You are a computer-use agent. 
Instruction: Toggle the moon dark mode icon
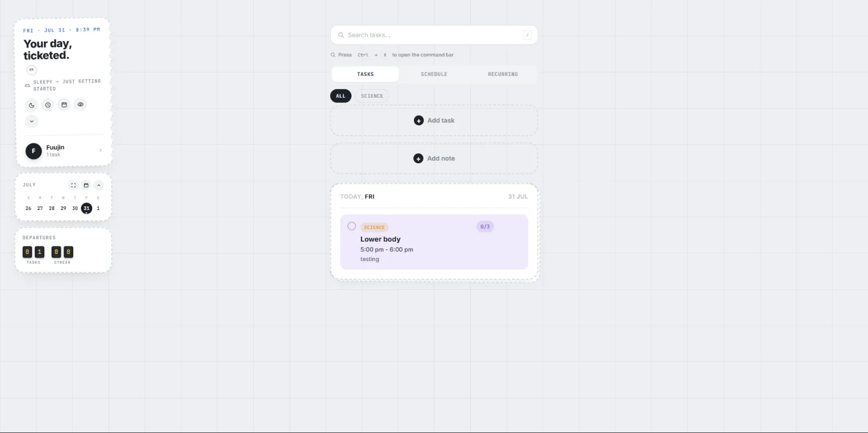(x=31, y=105)
